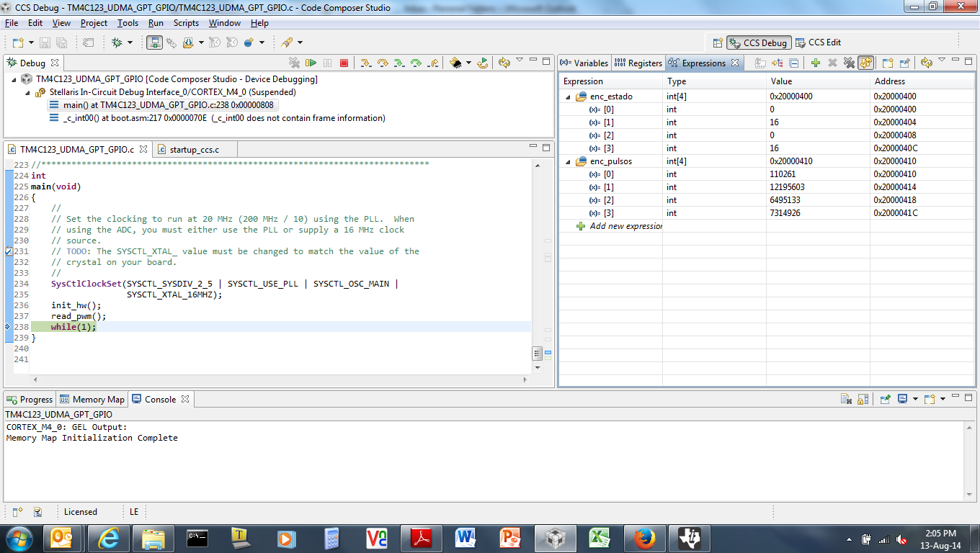Open the Display Selected Console dropdown arrow

click(x=915, y=399)
